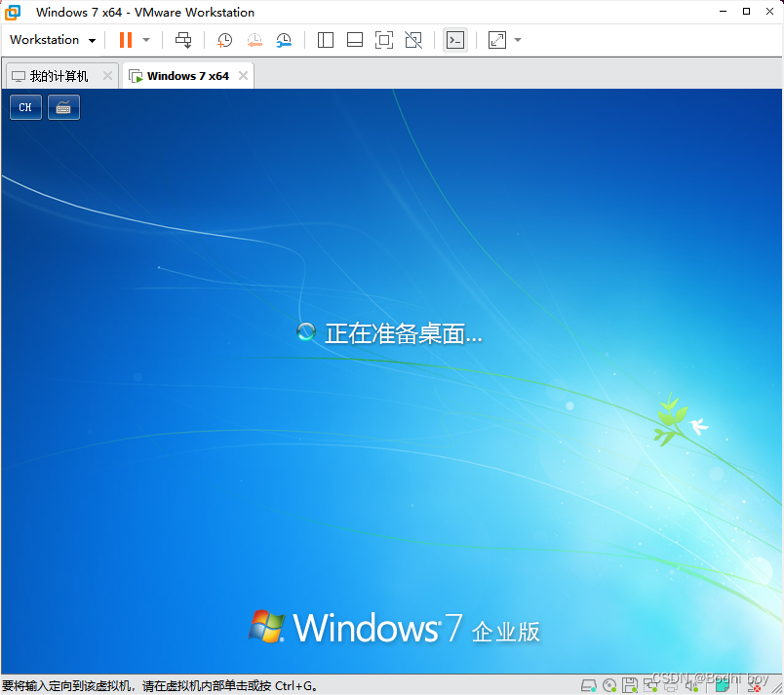Screen dimensions: 784x695
Task: Send Ctrl+Alt+Del to the virtual machine
Action: (x=183, y=40)
